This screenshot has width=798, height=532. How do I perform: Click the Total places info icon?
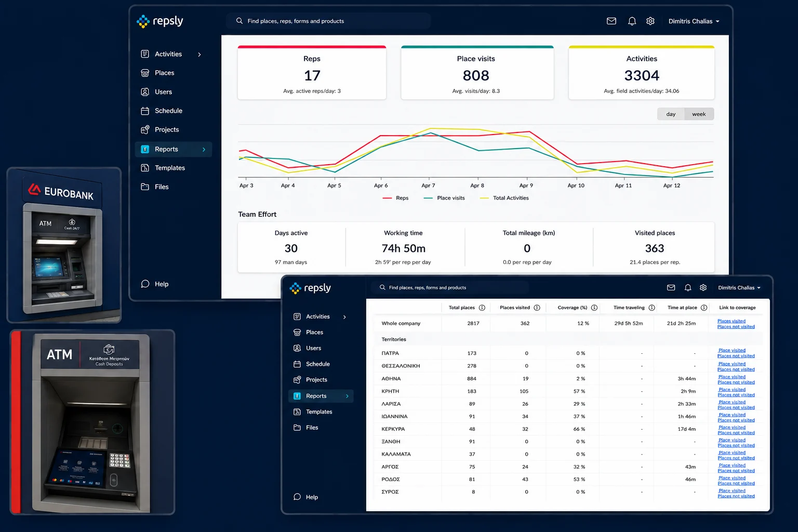click(482, 308)
